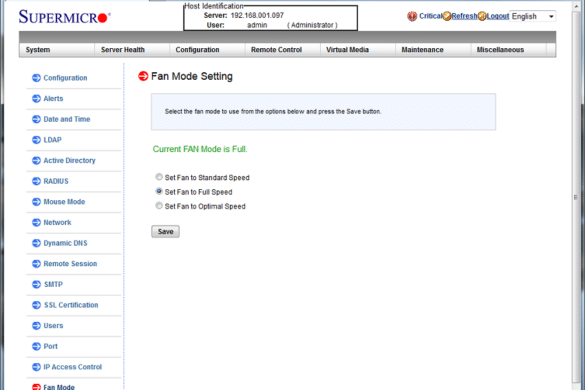Open the Fan Mode sidebar link

point(59,387)
